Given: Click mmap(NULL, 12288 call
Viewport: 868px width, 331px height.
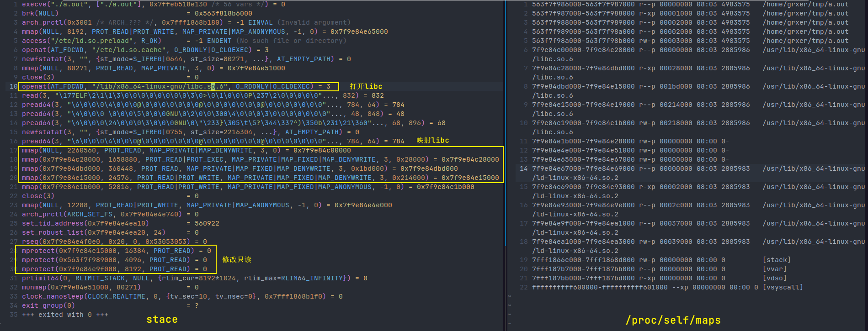Looking at the screenshot, I should 207,205.
